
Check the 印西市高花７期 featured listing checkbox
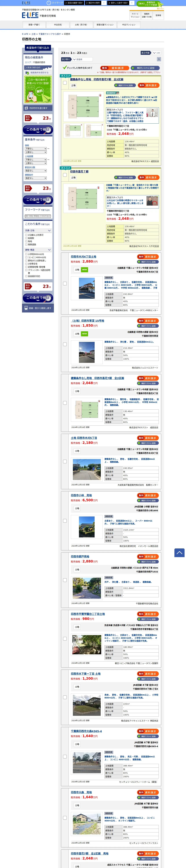coord(65,175)
